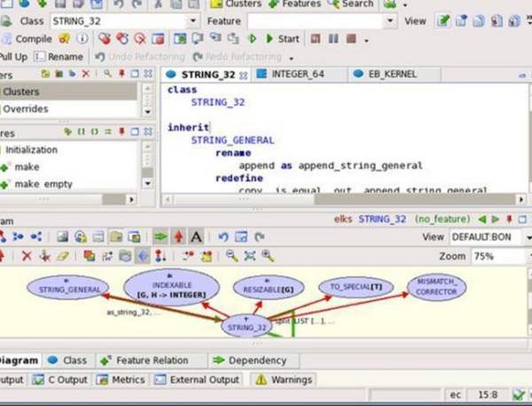Pin the Clusters panel with the red pin
Image resolution: width=532 pixels, height=406 pixels.
click(x=121, y=74)
